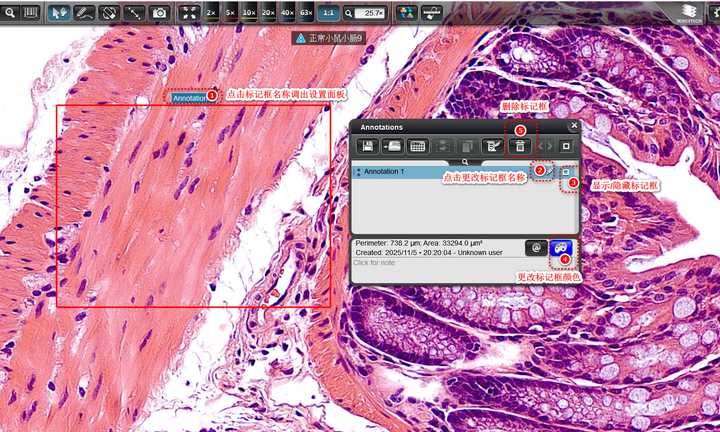
Task: Activate the rotate view tool
Action: [109, 13]
